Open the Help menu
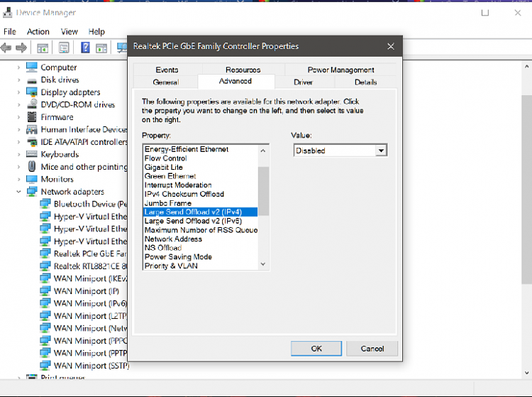This screenshot has height=397, width=532. point(96,31)
